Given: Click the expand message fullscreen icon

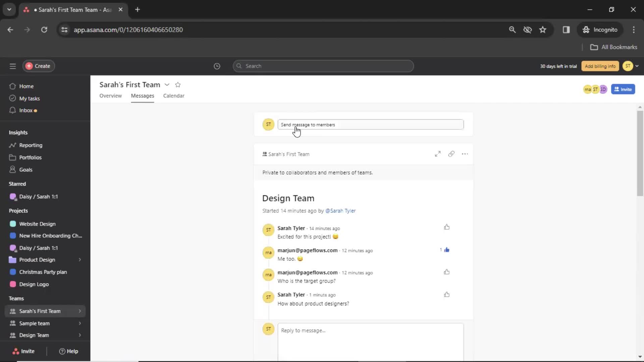Looking at the screenshot, I should click(437, 154).
